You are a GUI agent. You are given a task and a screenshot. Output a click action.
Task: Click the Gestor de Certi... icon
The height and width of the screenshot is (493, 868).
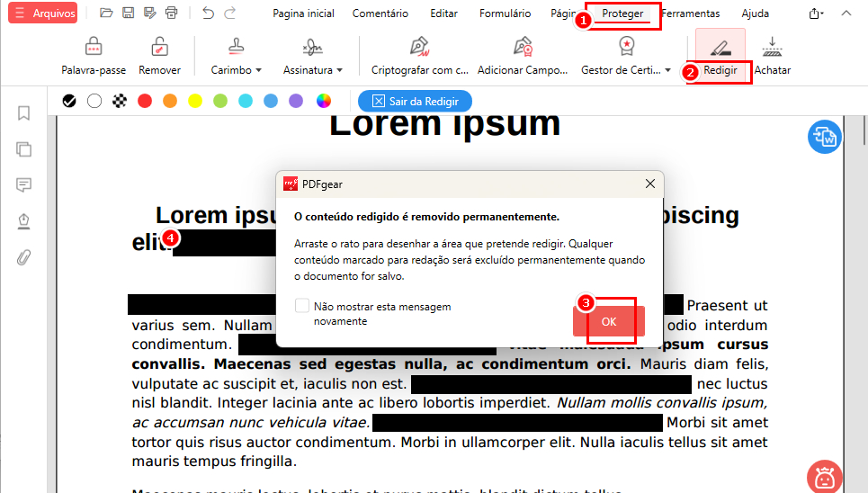[x=626, y=47]
